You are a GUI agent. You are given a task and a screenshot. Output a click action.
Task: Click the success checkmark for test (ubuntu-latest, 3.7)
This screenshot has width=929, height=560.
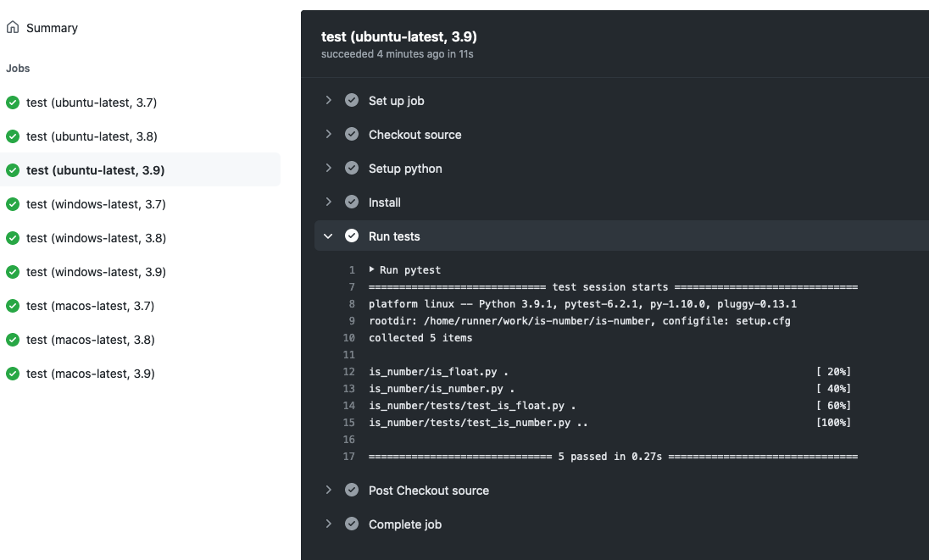click(12, 103)
